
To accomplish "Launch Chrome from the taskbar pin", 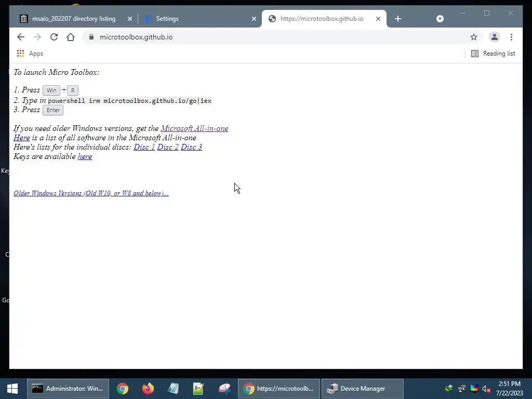I will click(123, 389).
